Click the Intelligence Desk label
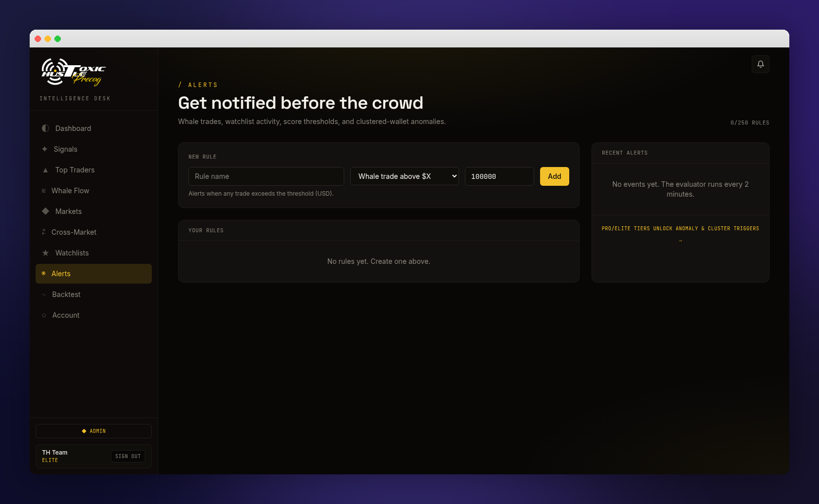The width and height of the screenshot is (819, 504). [75, 98]
